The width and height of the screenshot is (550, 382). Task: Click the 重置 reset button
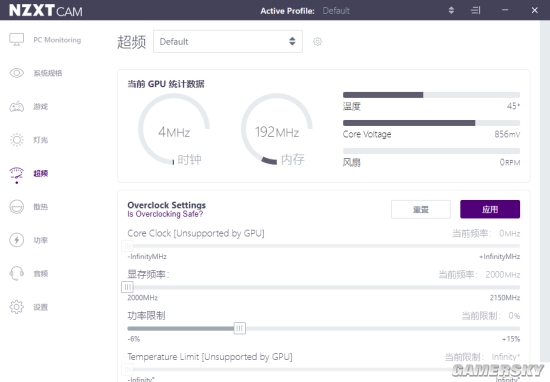[x=421, y=209]
